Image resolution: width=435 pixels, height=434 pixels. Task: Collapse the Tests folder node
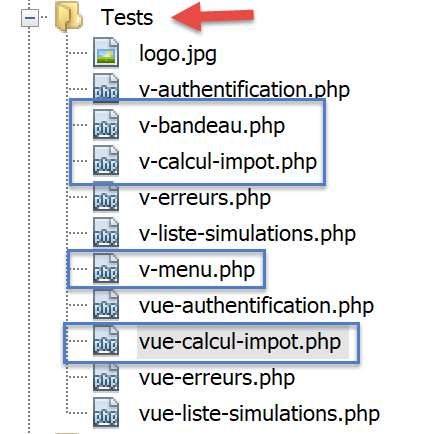(x=30, y=18)
